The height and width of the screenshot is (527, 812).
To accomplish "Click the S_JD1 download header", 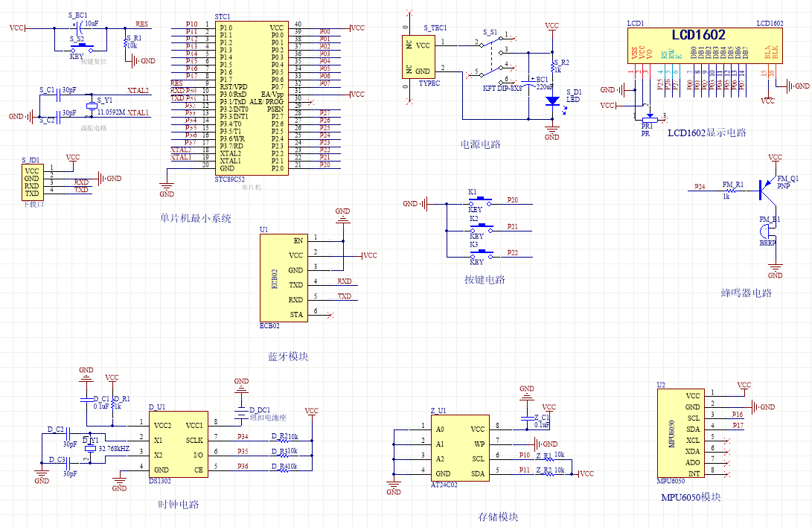I will (31, 182).
